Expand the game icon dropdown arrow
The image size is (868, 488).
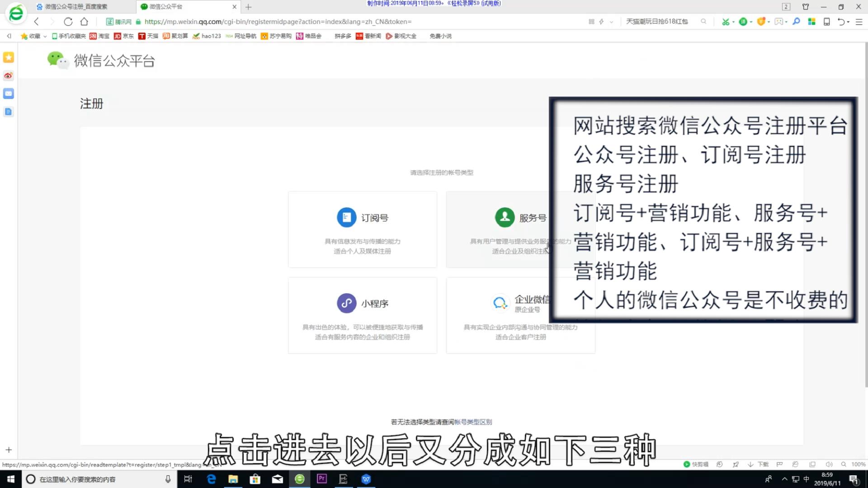tap(787, 22)
